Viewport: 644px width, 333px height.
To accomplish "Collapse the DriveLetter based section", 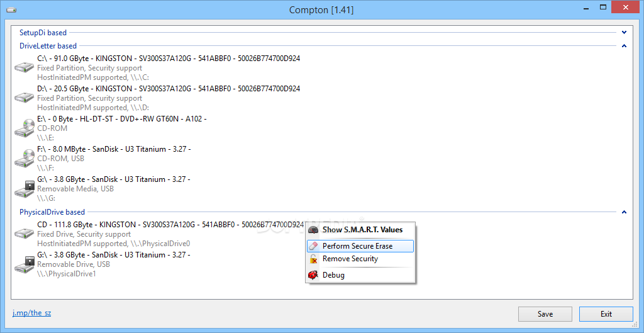I will pyautogui.click(x=625, y=46).
